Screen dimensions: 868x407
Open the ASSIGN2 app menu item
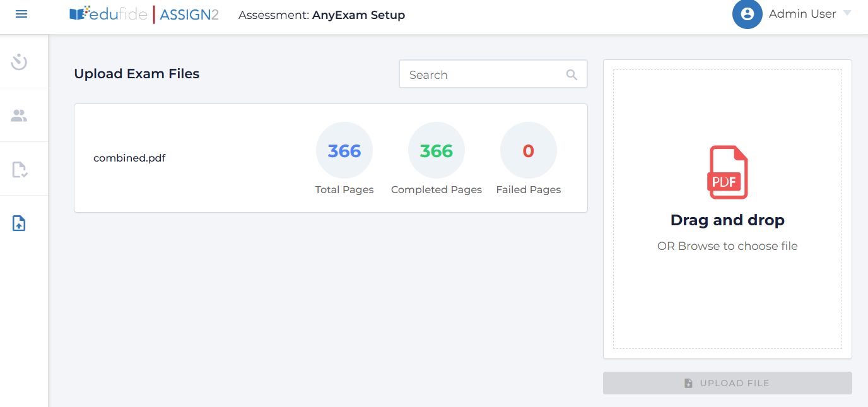189,13
